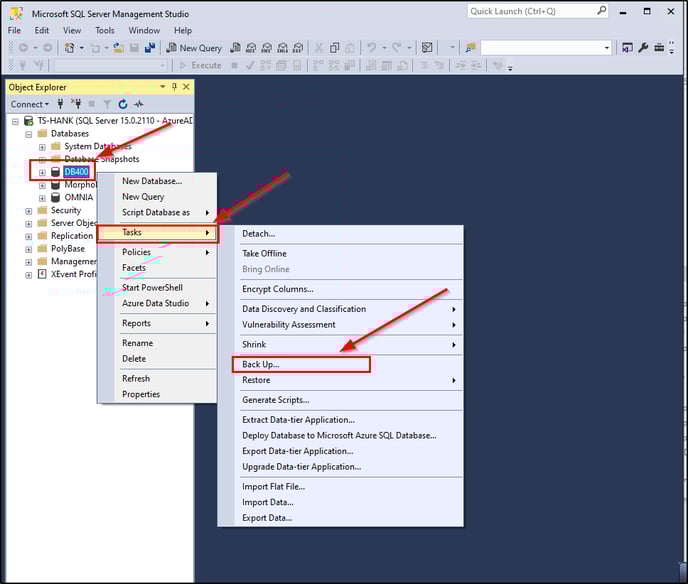Click the XMLA query toolbar icon

coord(283,48)
